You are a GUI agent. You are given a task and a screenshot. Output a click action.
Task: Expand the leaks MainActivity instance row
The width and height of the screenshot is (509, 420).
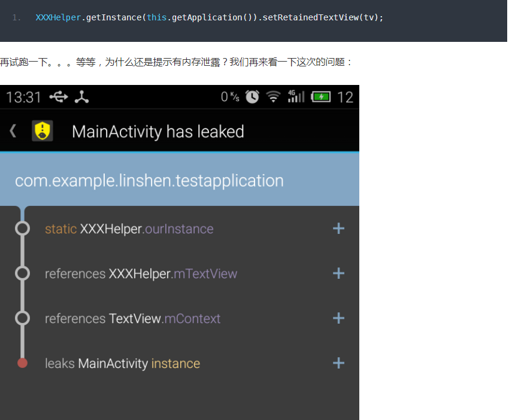[x=338, y=363]
